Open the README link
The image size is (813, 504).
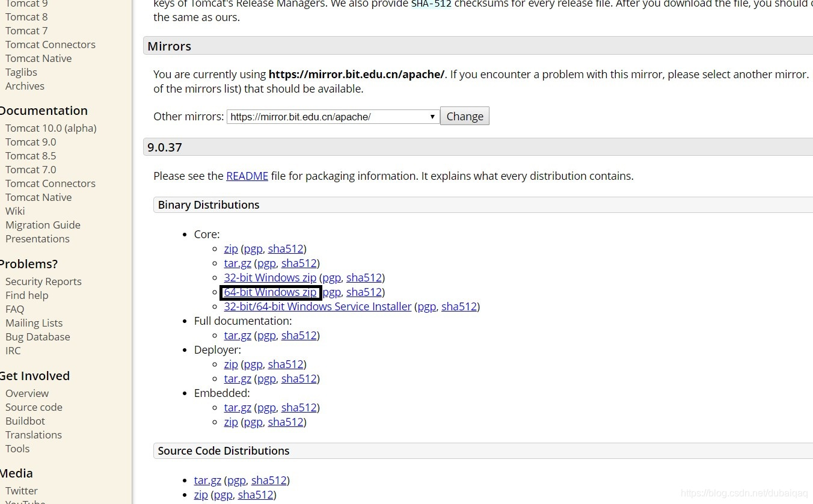pos(247,176)
